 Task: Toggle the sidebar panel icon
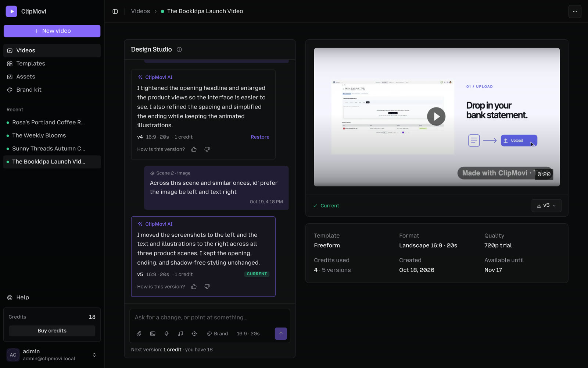[x=115, y=11]
